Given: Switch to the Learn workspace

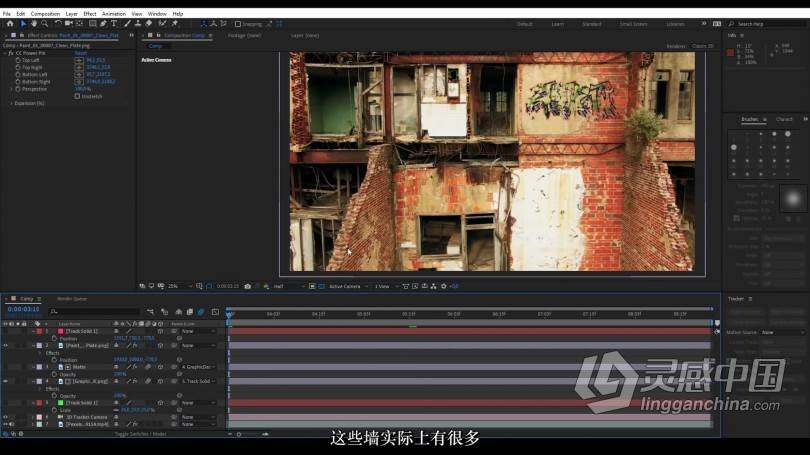Looking at the screenshot, I should pyautogui.click(x=557, y=23).
